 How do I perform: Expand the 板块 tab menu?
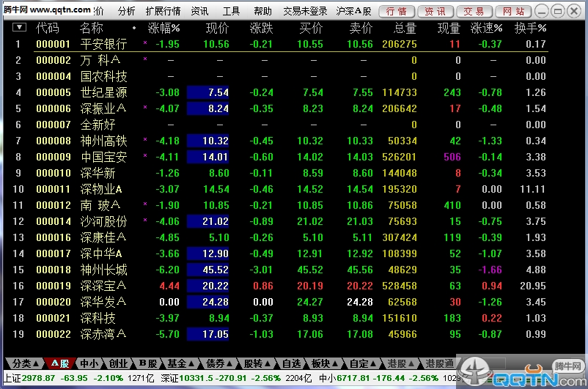325,363
